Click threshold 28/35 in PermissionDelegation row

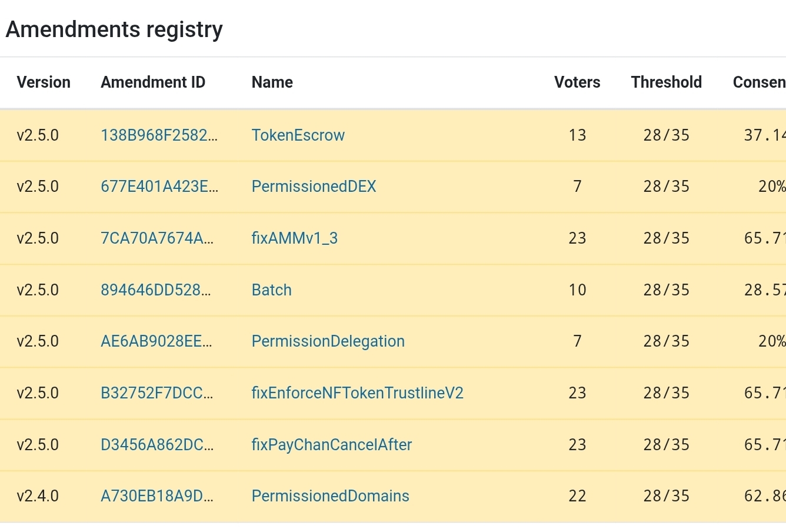coord(667,341)
